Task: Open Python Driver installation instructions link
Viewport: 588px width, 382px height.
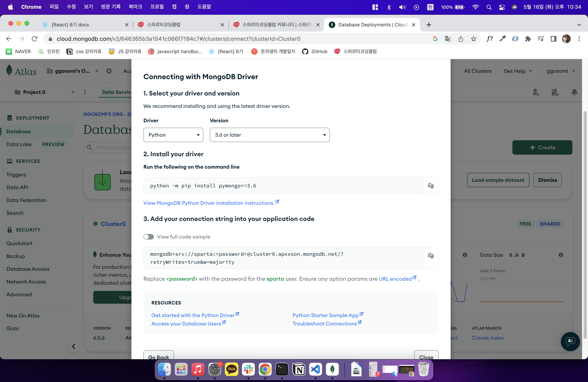Action: click(x=211, y=203)
